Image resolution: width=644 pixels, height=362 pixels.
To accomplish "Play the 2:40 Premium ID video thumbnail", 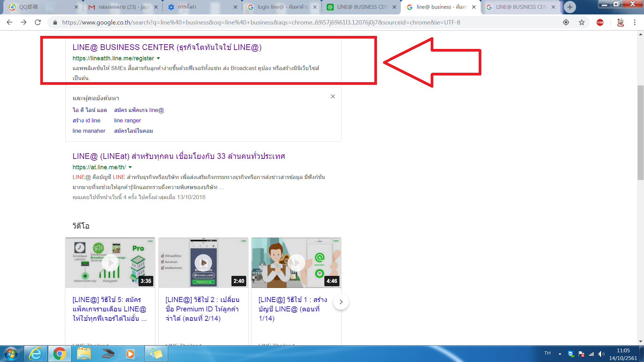I will click(203, 263).
